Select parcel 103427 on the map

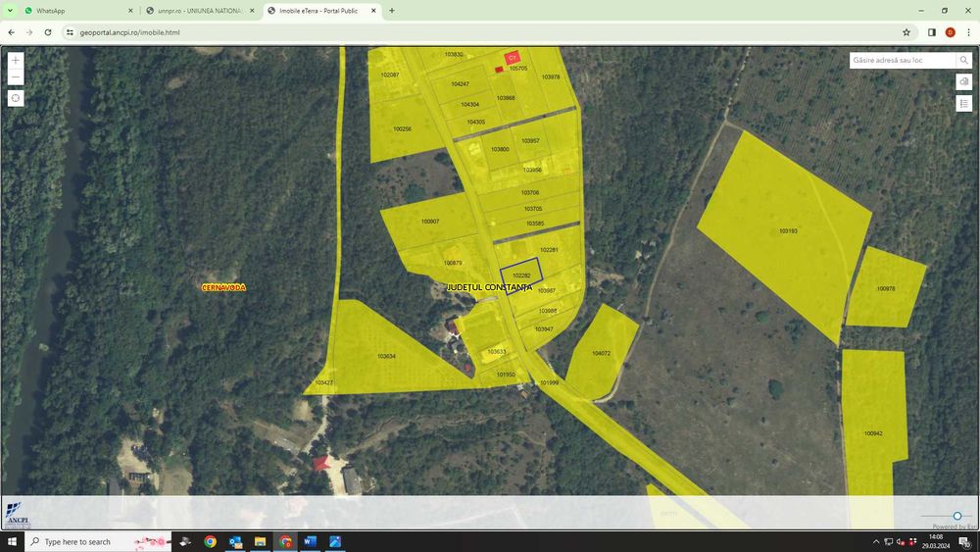pyautogui.click(x=323, y=382)
